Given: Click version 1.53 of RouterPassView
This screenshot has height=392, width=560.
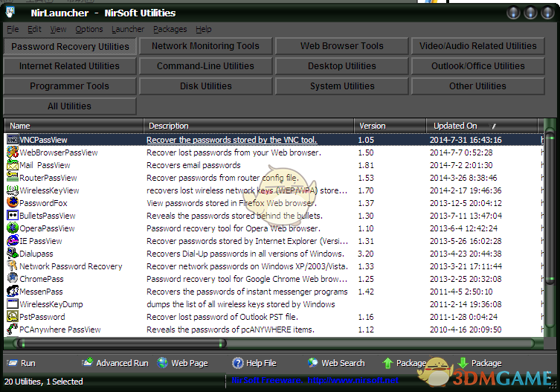Looking at the screenshot, I should coord(366,178).
